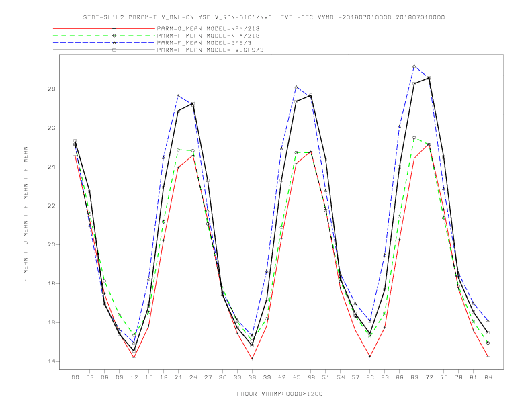Click x-axis forecast hour 24

pyautogui.click(x=193, y=377)
